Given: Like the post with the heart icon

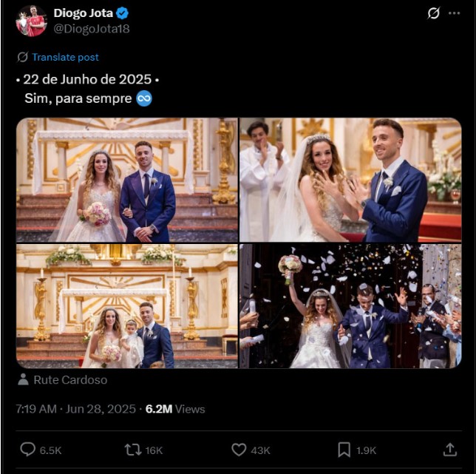Looking at the screenshot, I should coord(239,450).
